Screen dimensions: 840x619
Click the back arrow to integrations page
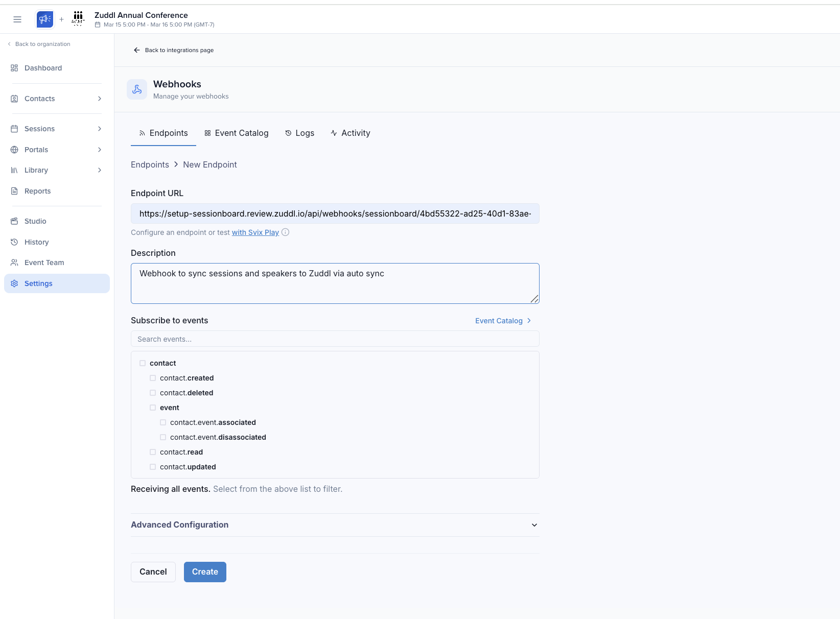pos(136,50)
